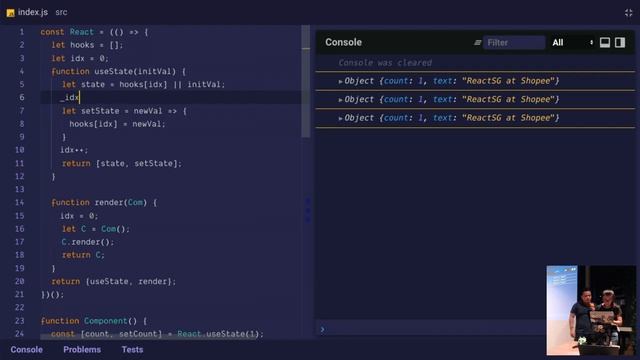Click the index.js file icon in tab
The image size is (640, 360).
pyautogui.click(x=10, y=13)
